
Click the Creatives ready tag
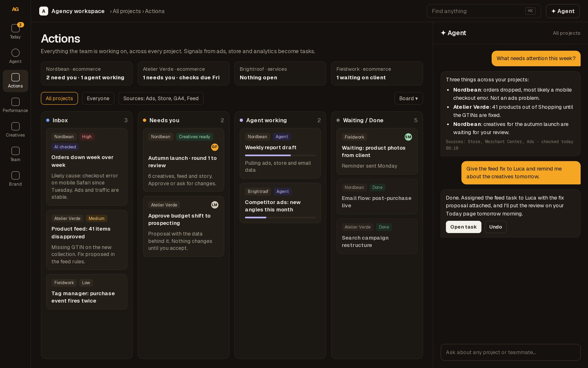194,137
